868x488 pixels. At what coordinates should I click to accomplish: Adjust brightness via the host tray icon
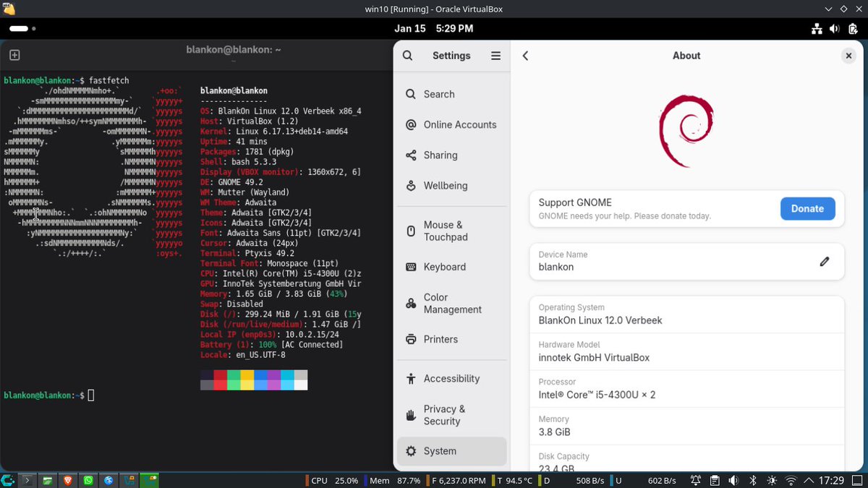pos(772,480)
